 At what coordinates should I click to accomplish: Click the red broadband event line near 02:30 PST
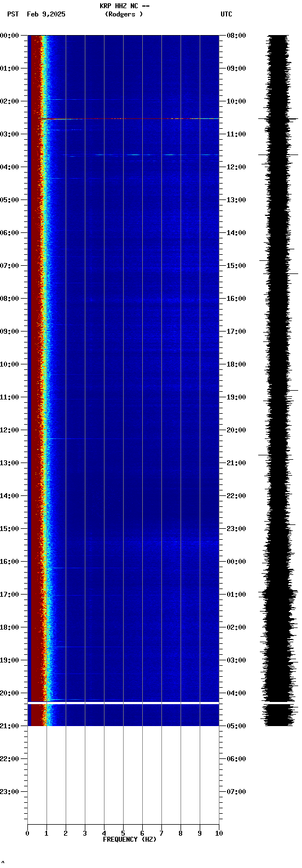click(129, 118)
